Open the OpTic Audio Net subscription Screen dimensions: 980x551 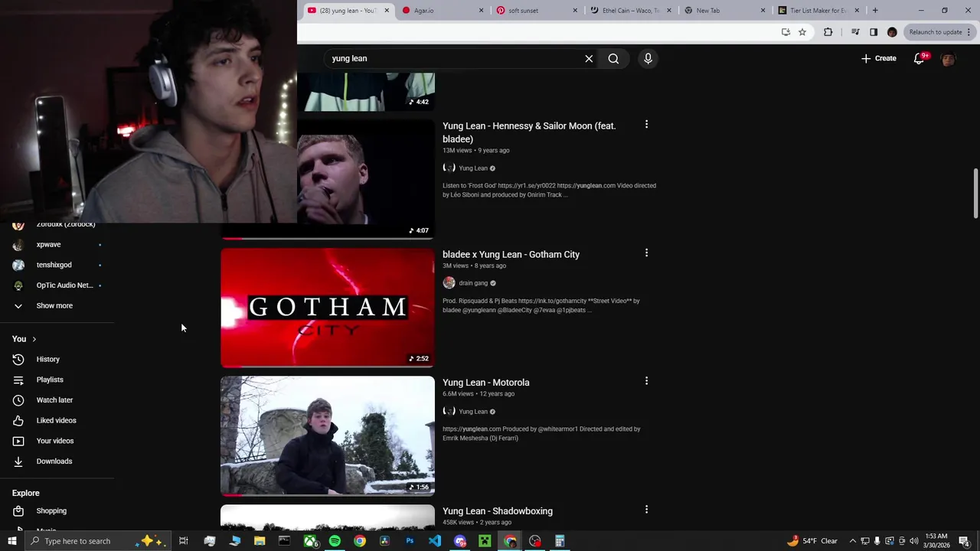64,285
